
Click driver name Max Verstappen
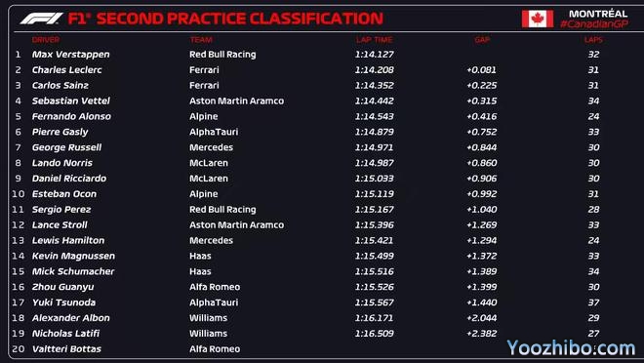point(70,55)
